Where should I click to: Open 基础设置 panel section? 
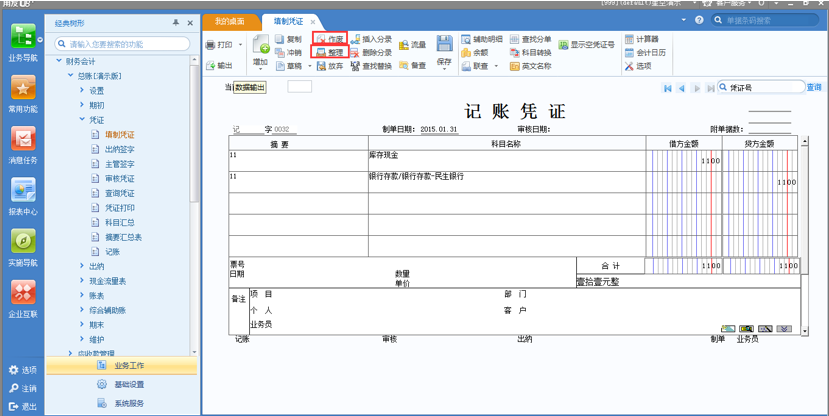(x=122, y=384)
